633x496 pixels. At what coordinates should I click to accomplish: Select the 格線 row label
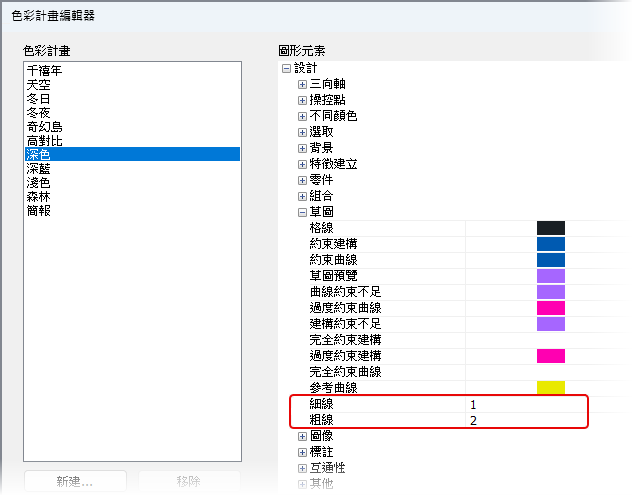tap(321, 228)
